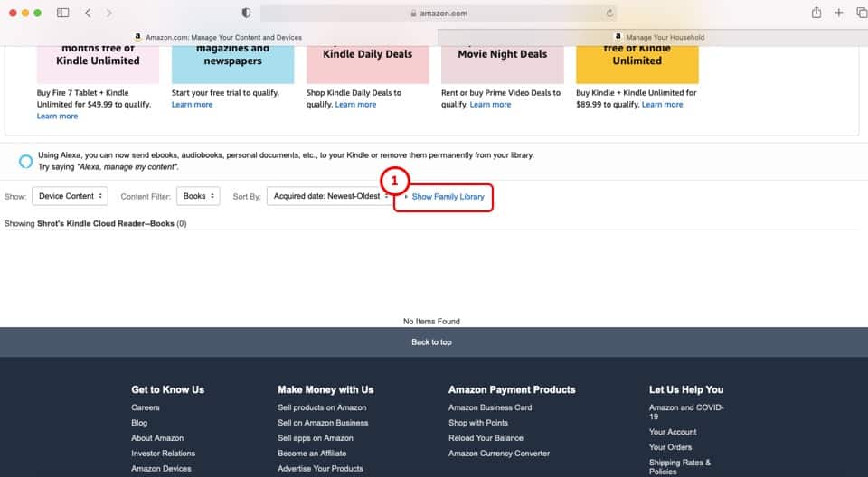Reload the page with the refresh icon
Screen dimensions: 868x477
[609, 14]
